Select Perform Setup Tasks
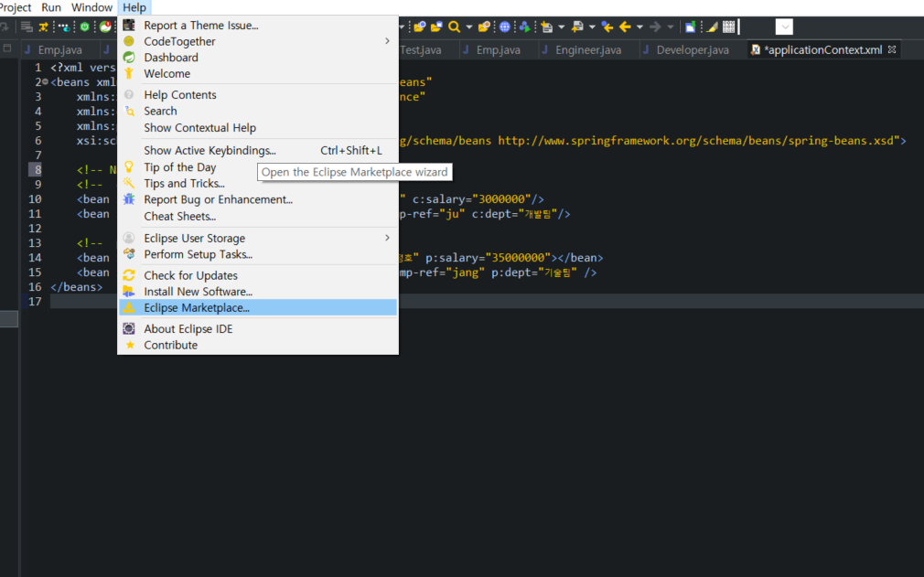 tap(257, 254)
